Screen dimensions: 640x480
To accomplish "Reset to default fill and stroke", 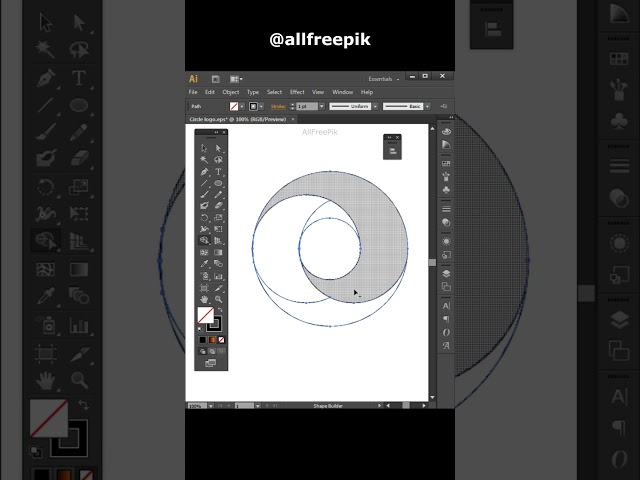I will pos(200,329).
